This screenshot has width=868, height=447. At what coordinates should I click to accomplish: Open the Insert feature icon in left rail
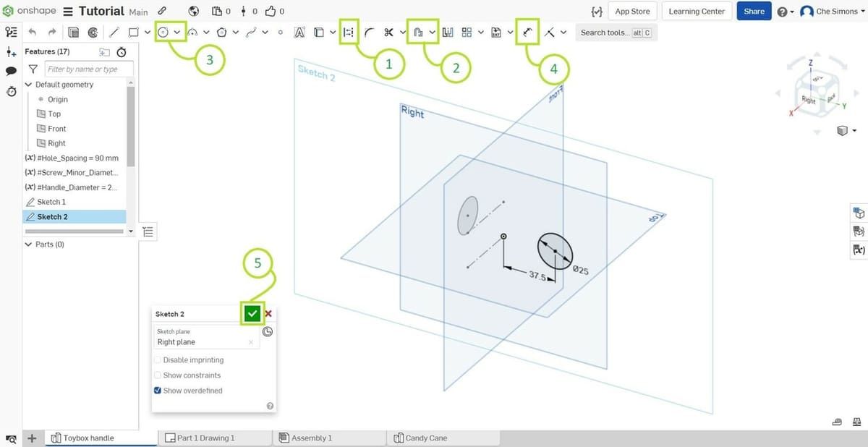[x=11, y=51]
